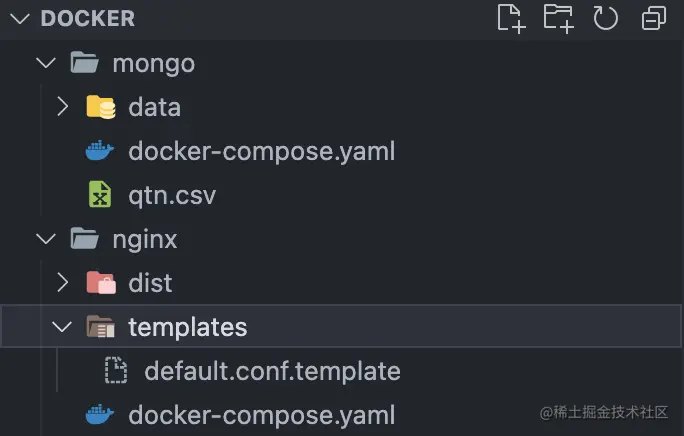
Task: Refresh the explorer with the reload icon
Action: tap(605, 19)
